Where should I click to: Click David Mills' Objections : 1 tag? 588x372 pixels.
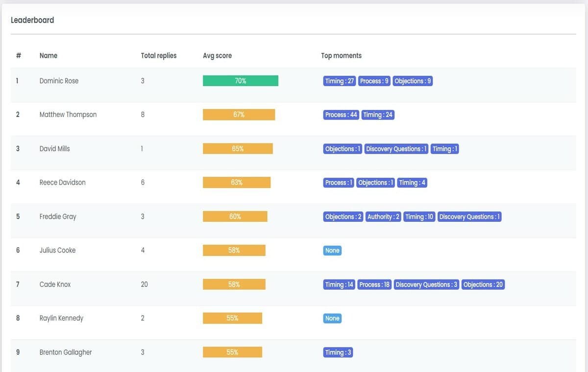pyautogui.click(x=343, y=149)
